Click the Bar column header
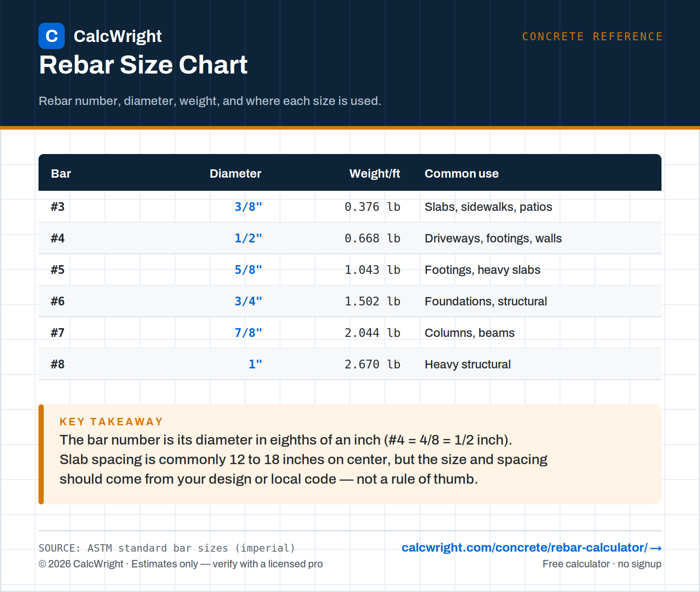Image resolution: width=700 pixels, height=592 pixels. (61, 174)
